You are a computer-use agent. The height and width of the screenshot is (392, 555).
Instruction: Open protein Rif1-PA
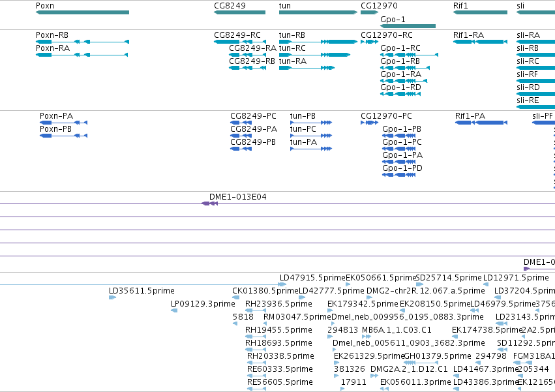click(x=470, y=116)
